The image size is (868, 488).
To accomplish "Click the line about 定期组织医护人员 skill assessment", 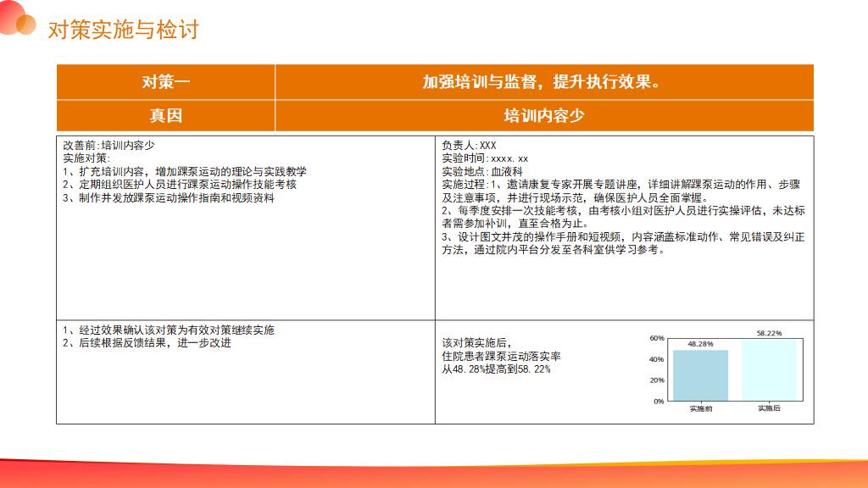I will (x=180, y=184).
